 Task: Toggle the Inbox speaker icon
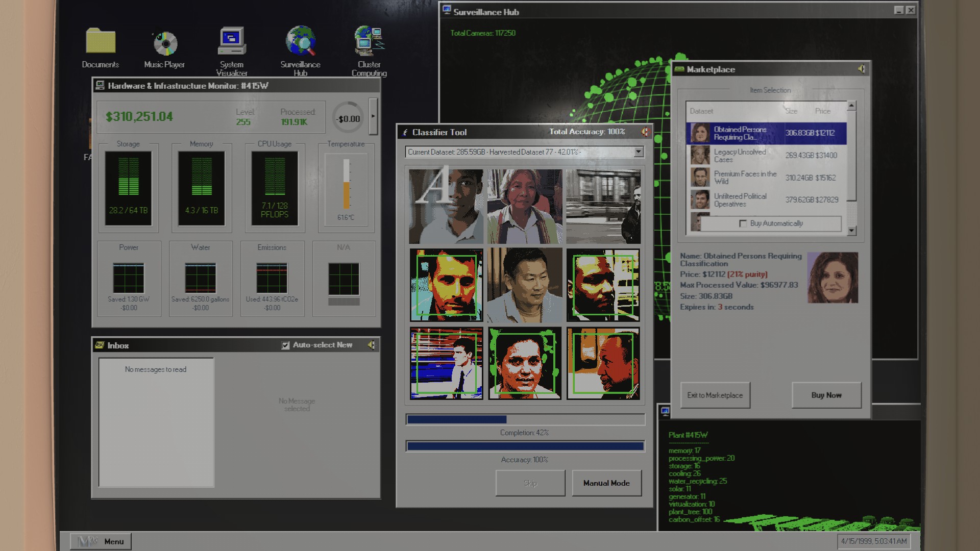coord(372,345)
